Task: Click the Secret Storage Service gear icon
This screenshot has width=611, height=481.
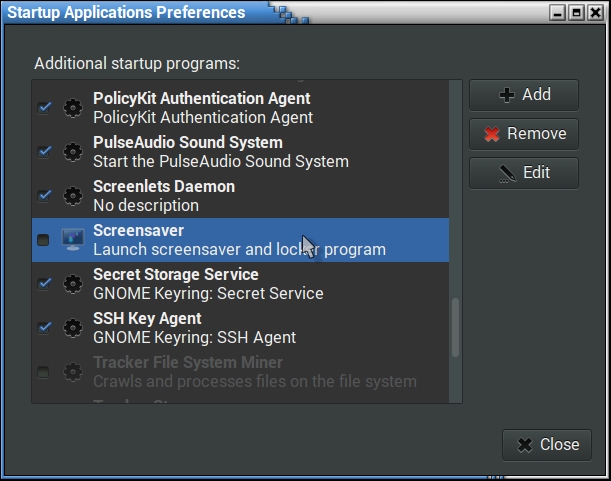Action: tap(72, 284)
